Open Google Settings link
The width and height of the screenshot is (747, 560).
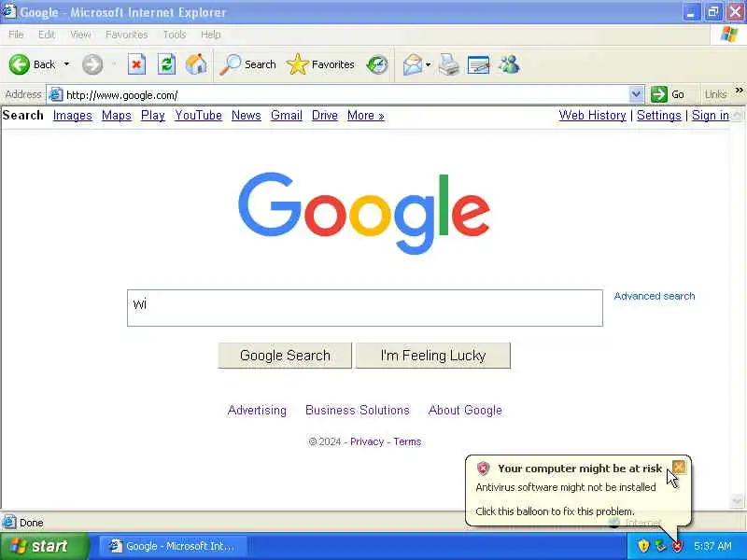coord(659,115)
